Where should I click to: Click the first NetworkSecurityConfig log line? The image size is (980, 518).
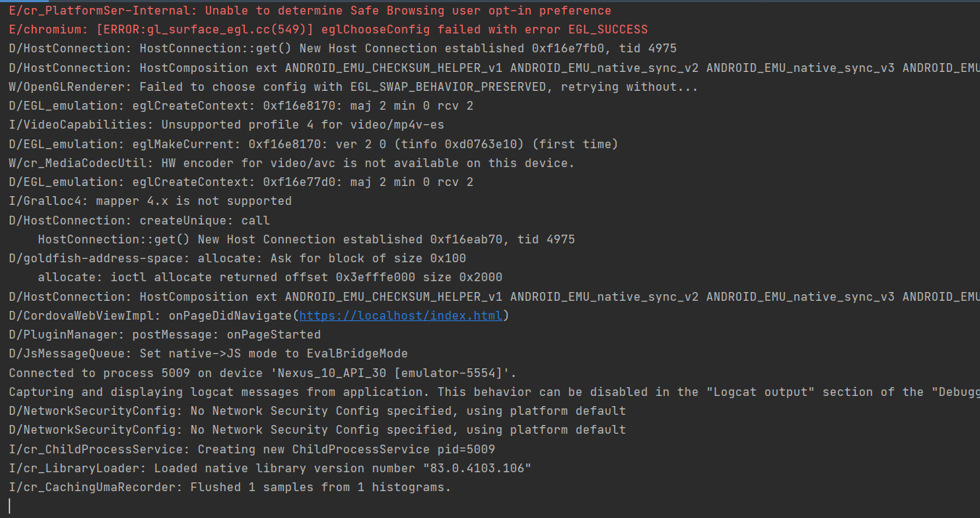click(317, 411)
